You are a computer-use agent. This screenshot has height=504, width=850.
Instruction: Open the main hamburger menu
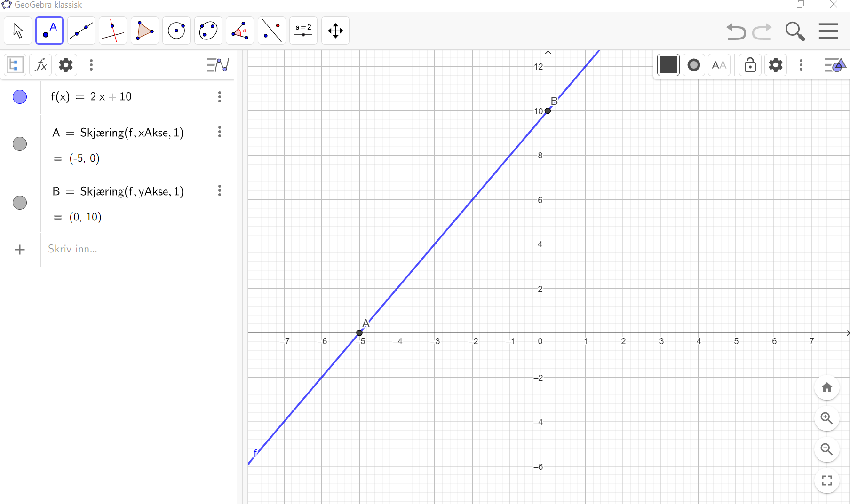tap(828, 31)
